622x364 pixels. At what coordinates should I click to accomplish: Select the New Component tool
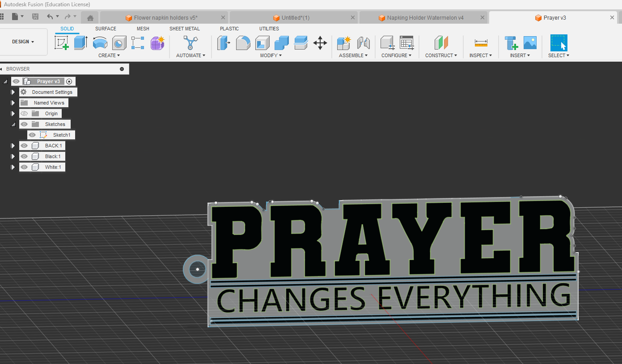[x=344, y=43]
